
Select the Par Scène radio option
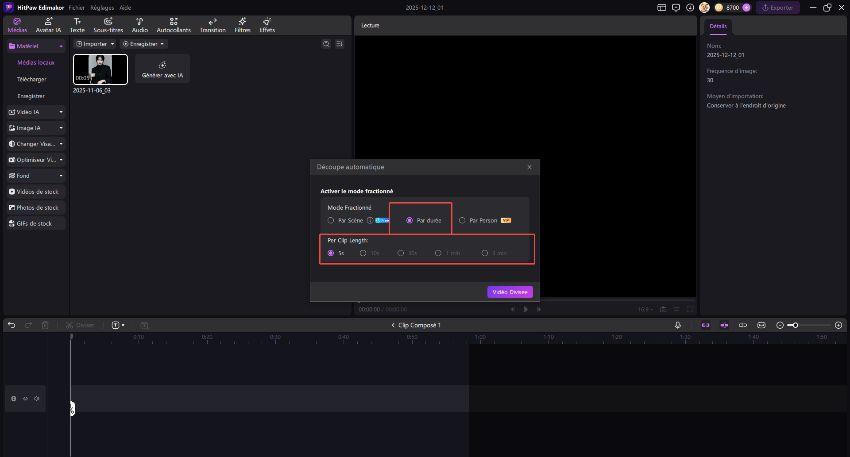331,220
